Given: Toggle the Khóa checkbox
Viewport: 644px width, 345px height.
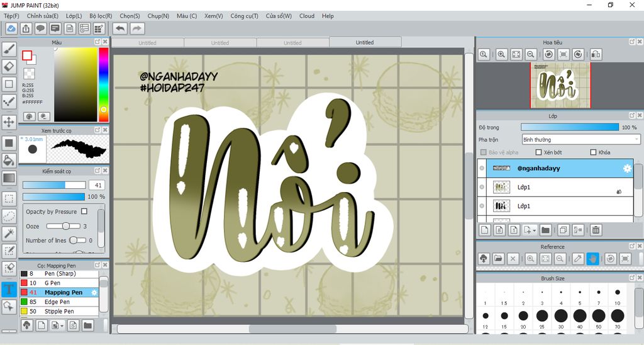Looking at the screenshot, I should [x=593, y=152].
